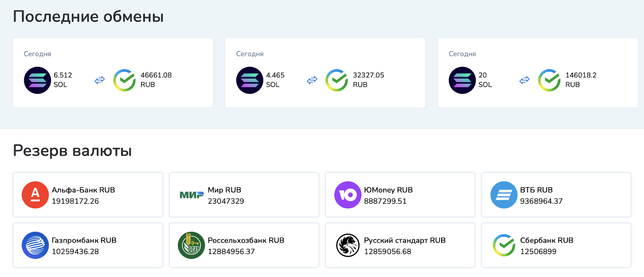Click the Резерв валюты heading

(72, 151)
